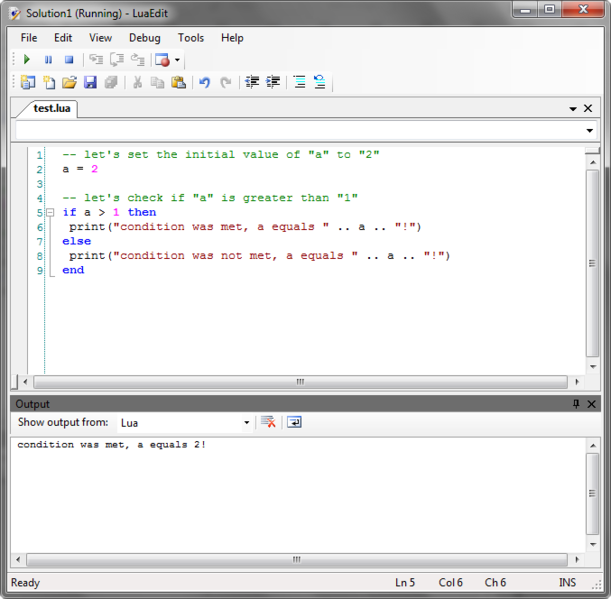This screenshot has height=599, width=611.
Task: Select the test.lua tab
Action: tap(51, 108)
